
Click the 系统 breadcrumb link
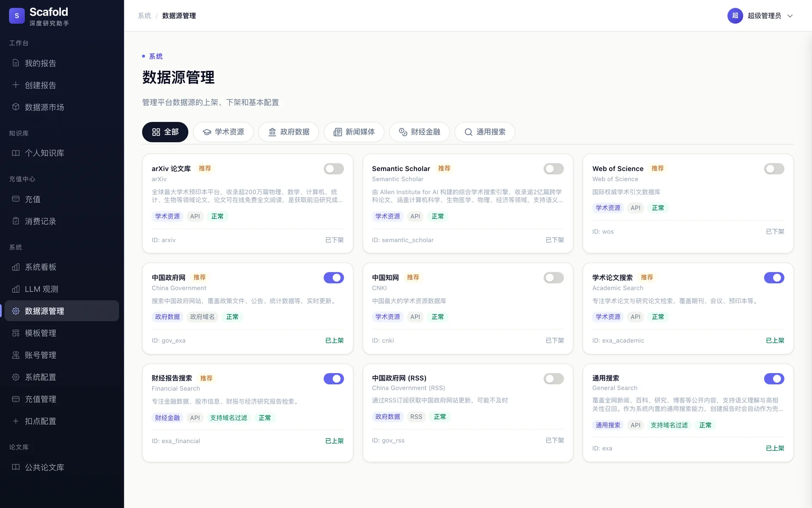click(x=144, y=16)
